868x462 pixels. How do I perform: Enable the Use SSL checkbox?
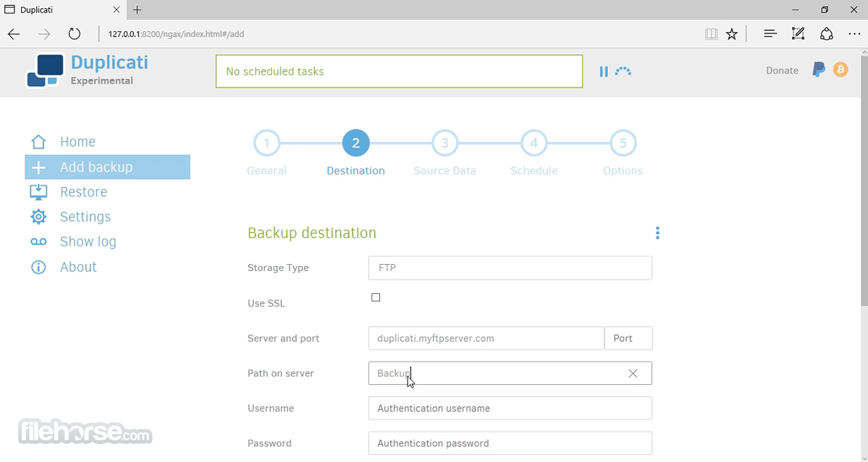coord(375,297)
